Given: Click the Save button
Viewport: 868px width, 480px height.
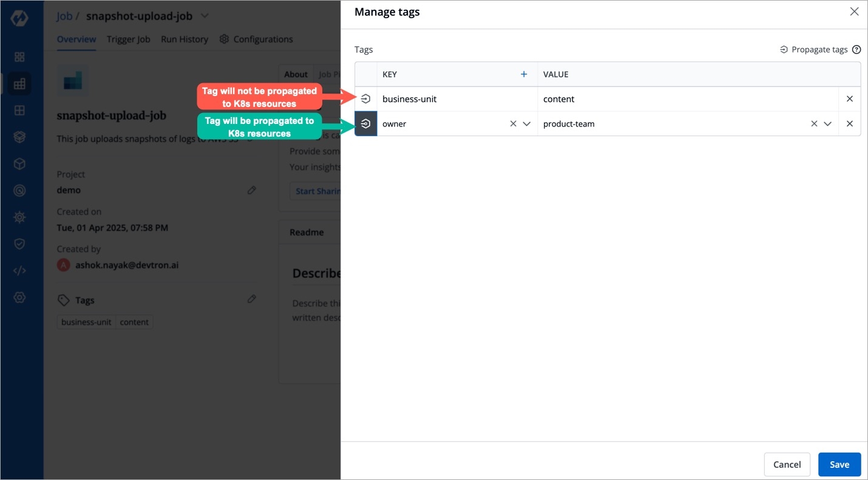Looking at the screenshot, I should point(839,464).
